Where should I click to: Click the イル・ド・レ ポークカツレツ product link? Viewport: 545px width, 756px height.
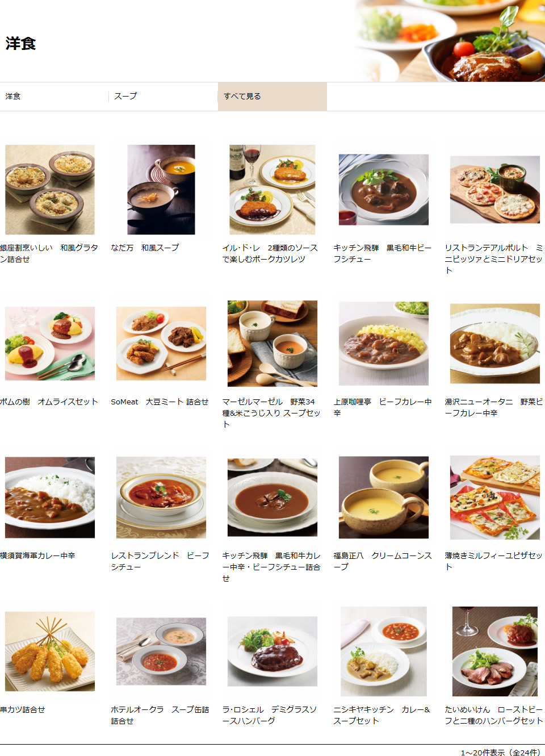point(270,253)
